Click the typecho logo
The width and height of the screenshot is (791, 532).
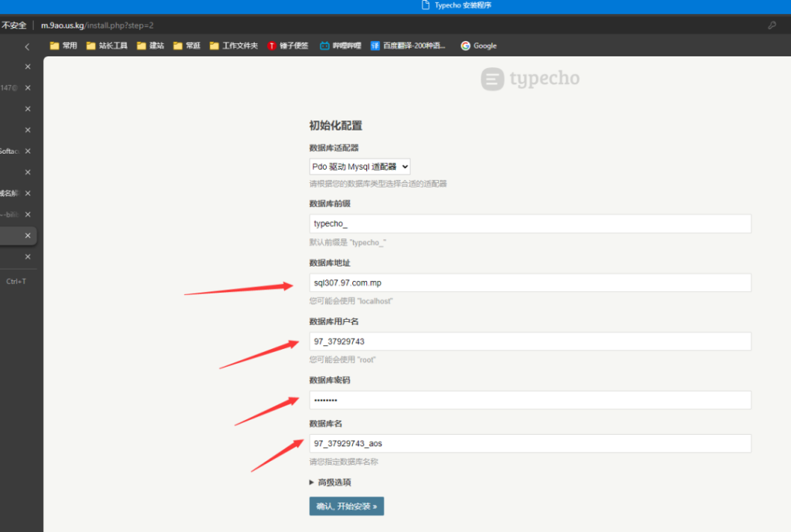point(530,79)
